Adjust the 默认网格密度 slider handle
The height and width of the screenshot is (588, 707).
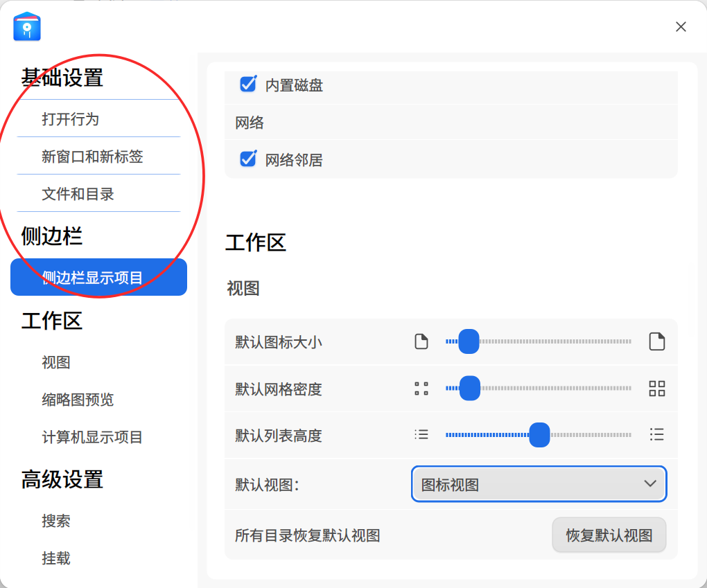pyautogui.click(x=470, y=388)
